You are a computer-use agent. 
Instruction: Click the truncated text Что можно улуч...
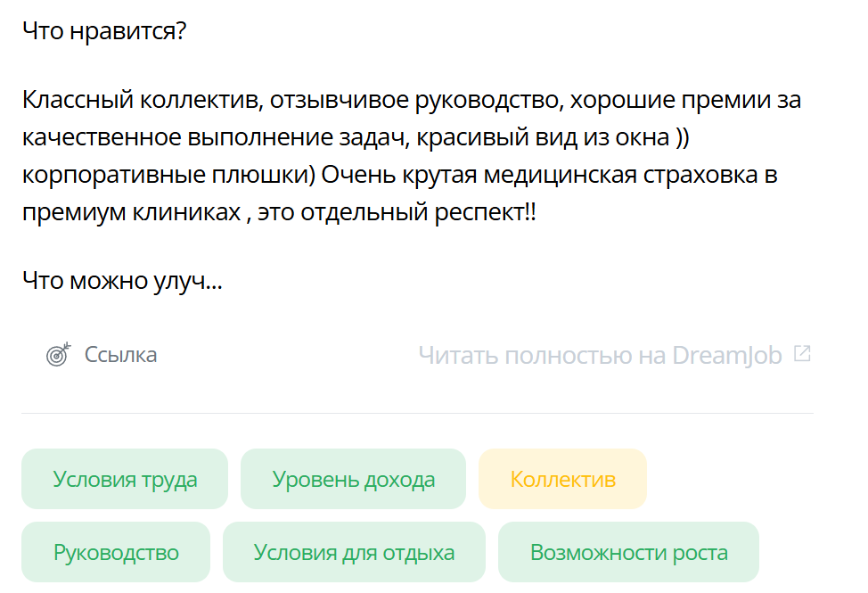[x=122, y=280]
